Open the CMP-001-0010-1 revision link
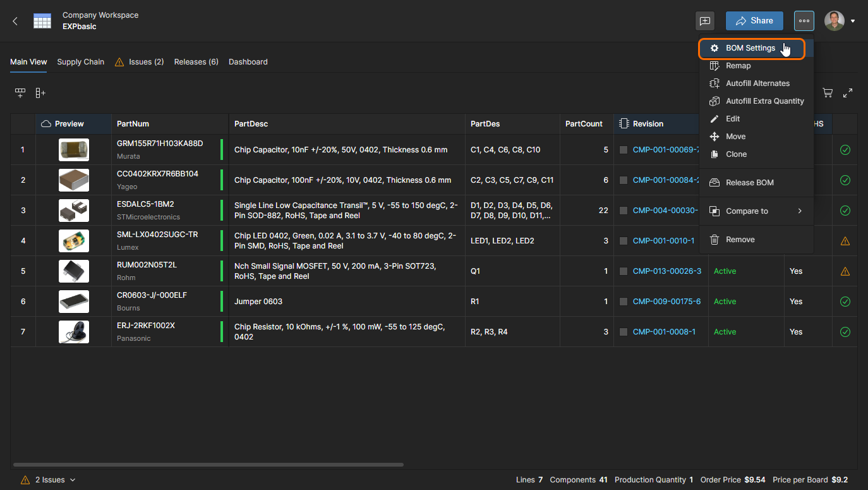Image resolution: width=868 pixels, height=490 pixels. pyautogui.click(x=663, y=241)
